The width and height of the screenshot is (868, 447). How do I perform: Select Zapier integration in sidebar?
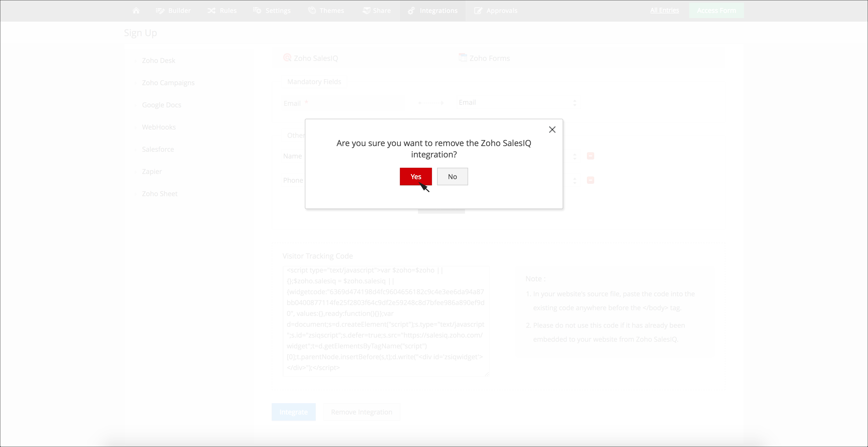(152, 172)
